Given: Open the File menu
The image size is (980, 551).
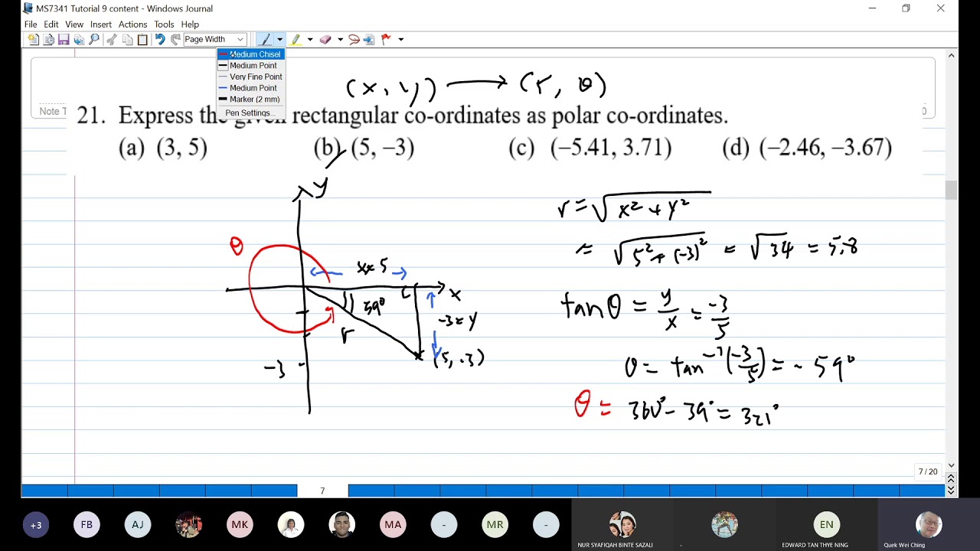Looking at the screenshot, I should 31,24.
